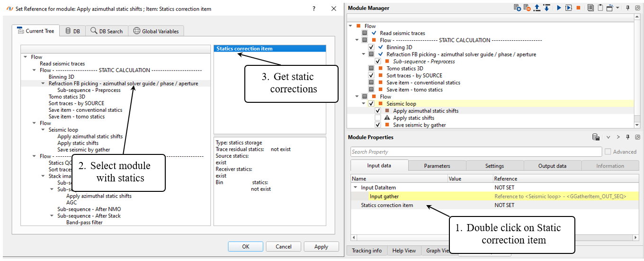Click the Search Property input field
Screen dimensions: 644x261
coord(476,152)
